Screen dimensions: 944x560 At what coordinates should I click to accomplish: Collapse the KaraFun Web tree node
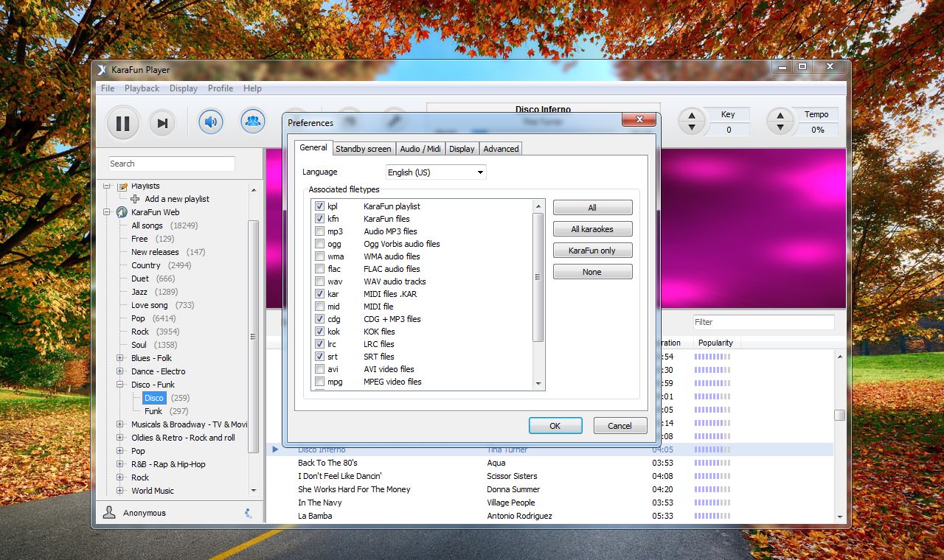pyautogui.click(x=107, y=212)
